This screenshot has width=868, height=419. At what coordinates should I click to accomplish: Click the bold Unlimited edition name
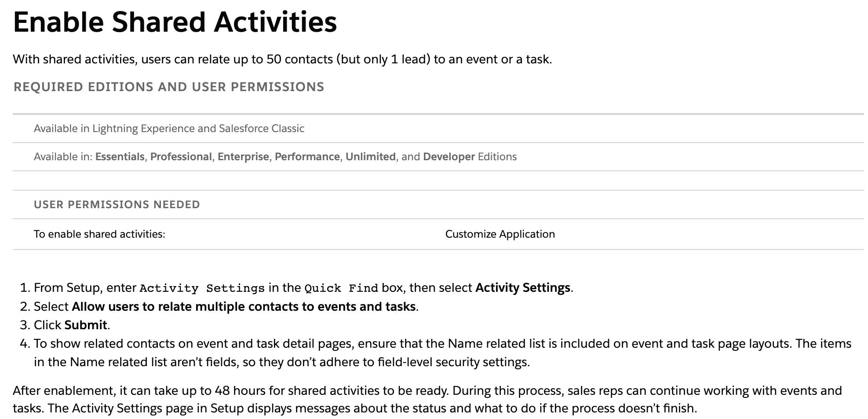click(x=370, y=157)
